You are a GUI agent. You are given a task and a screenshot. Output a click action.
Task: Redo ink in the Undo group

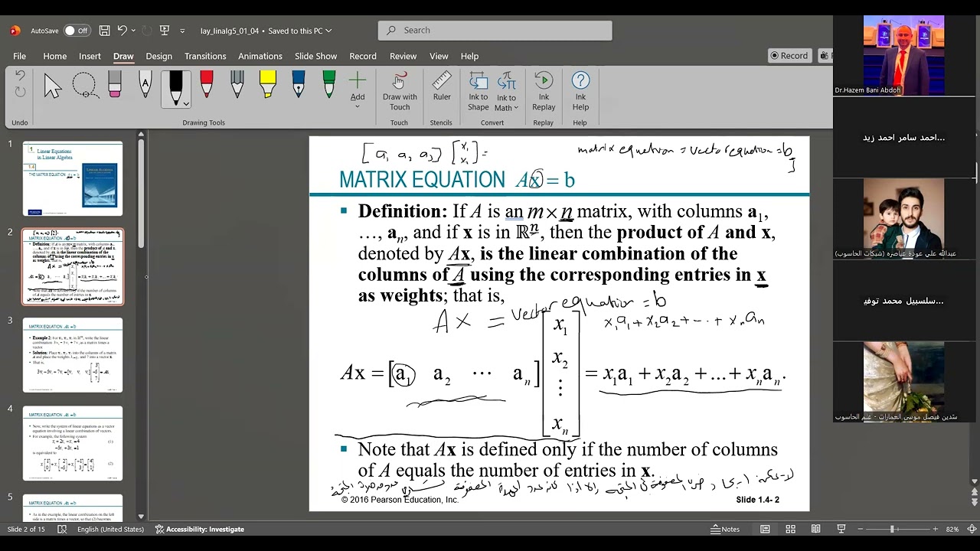(20, 93)
